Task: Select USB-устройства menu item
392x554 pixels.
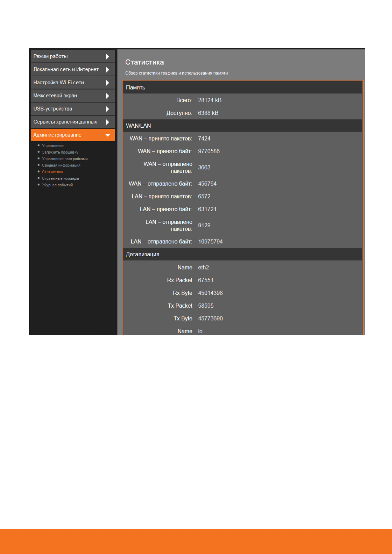Action: coord(53,109)
